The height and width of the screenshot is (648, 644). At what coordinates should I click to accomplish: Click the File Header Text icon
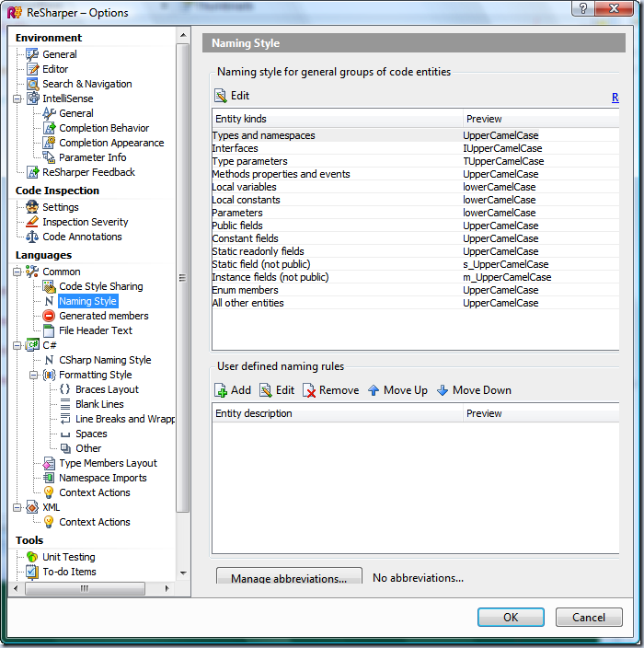[x=49, y=330]
